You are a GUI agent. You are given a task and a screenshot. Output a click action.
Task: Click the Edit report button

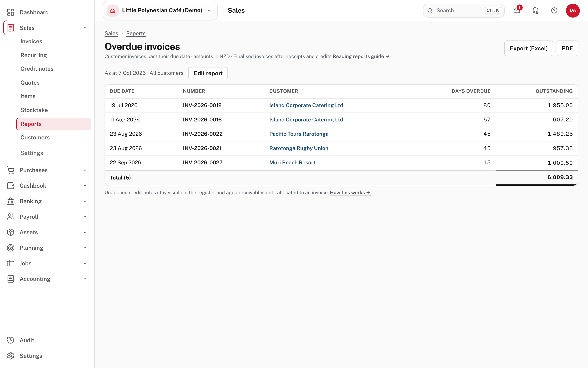pos(208,73)
